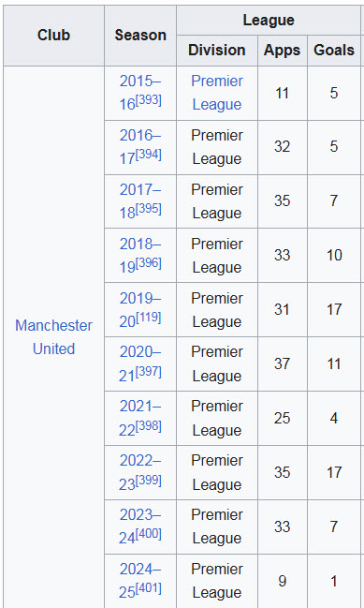
Task: Click citation reference 399
Action: click(x=148, y=481)
